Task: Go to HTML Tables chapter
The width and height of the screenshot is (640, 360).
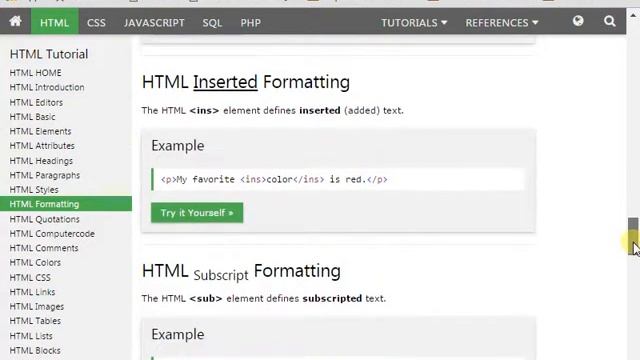Action: [35, 321]
